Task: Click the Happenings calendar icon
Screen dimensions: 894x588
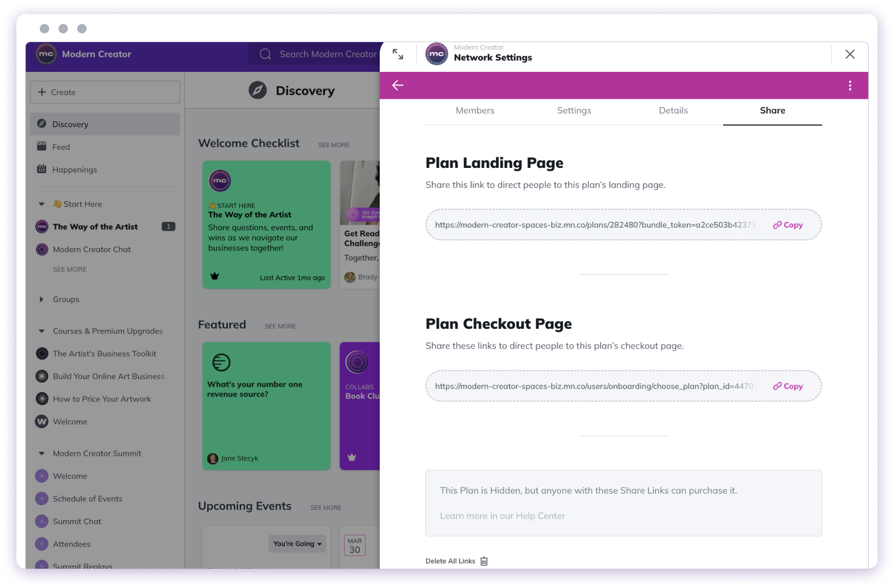Action: tap(42, 169)
